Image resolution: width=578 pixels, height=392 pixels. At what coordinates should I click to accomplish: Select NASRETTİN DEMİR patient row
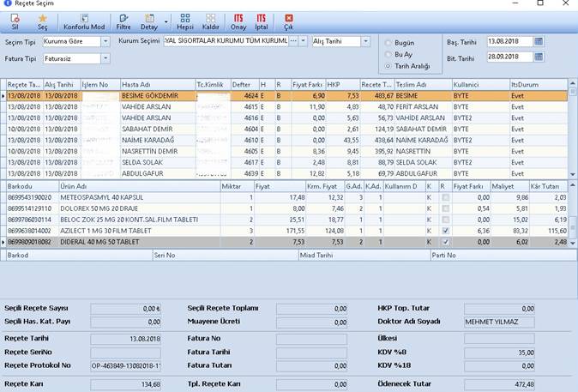coord(286,151)
